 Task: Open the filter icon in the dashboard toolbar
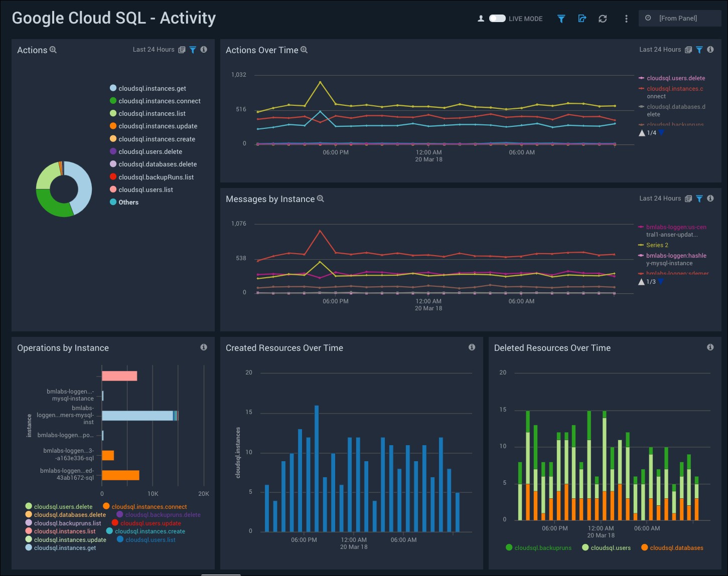click(x=561, y=19)
